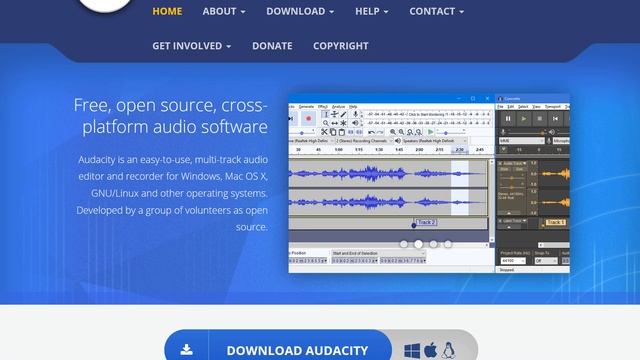The height and width of the screenshot is (360, 640).
Task: Go to the HOME navigation item
Action: (167, 11)
